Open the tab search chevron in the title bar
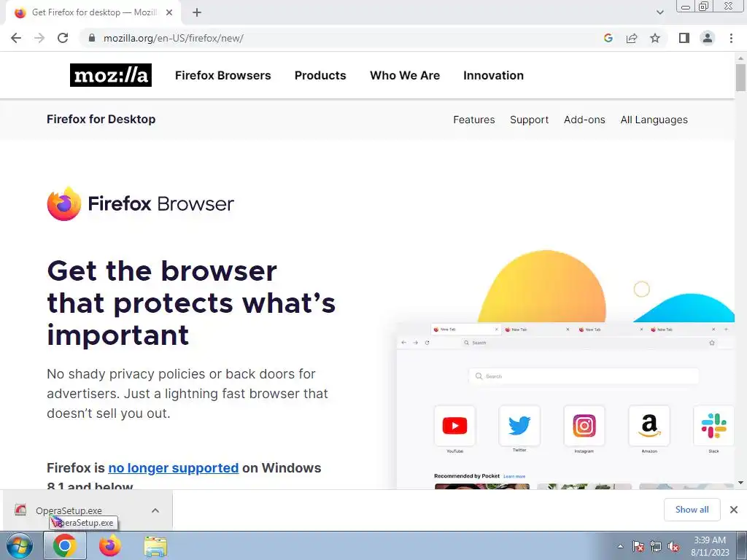 [x=659, y=12]
